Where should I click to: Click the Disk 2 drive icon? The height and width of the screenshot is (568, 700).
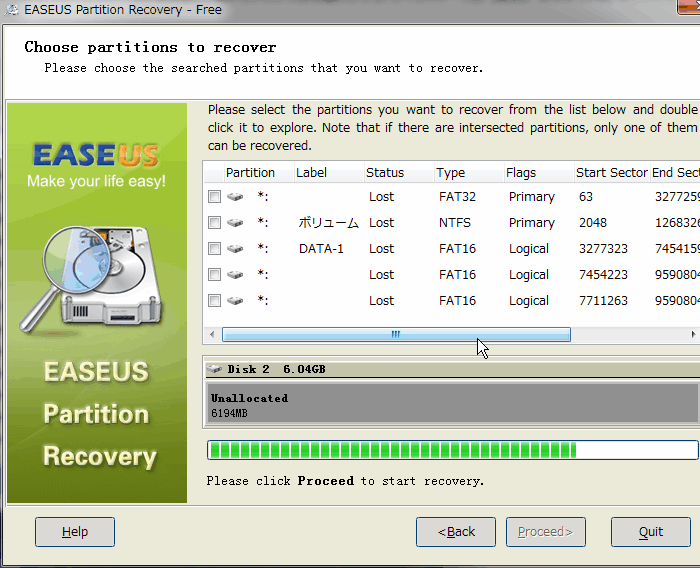tap(214, 369)
